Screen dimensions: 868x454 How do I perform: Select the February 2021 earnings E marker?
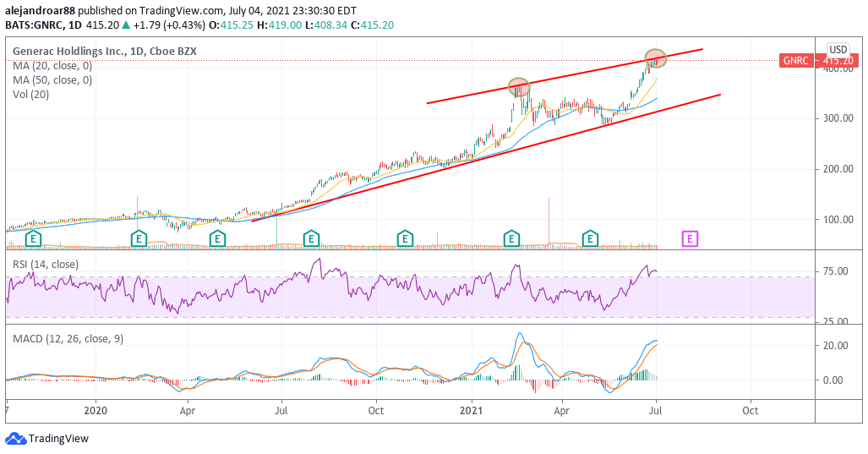(511, 239)
